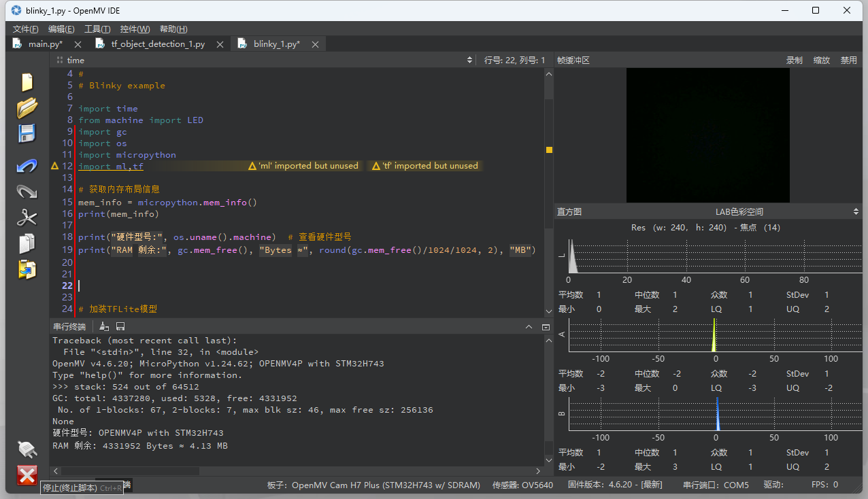Click the 缩放 zoom button
The height and width of the screenshot is (499, 868).
coord(821,61)
